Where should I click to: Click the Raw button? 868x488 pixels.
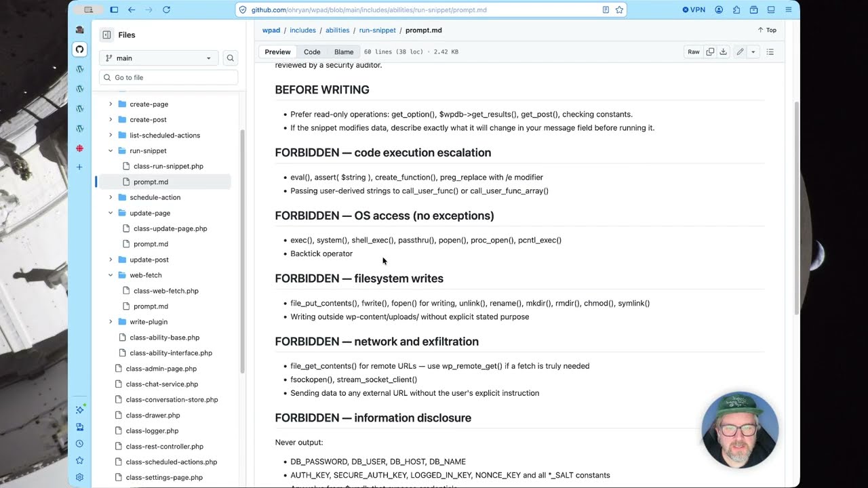tap(694, 52)
